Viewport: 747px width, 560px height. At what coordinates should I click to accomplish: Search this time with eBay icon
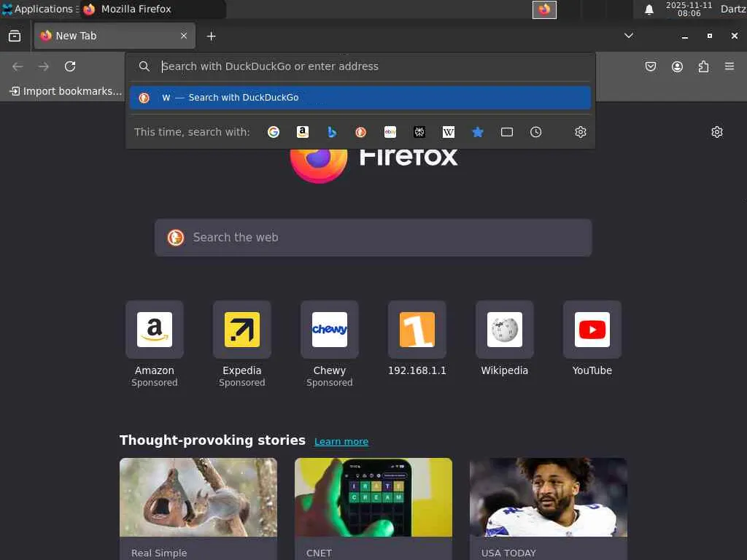[x=390, y=132]
